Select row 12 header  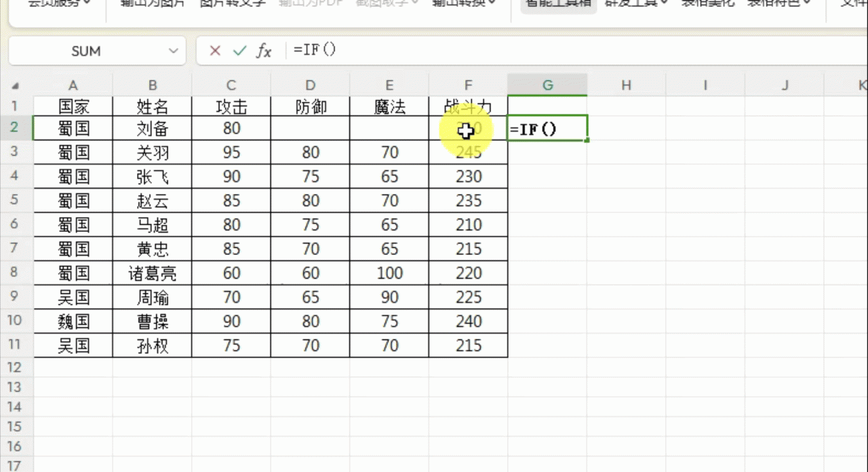click(16, 367)
